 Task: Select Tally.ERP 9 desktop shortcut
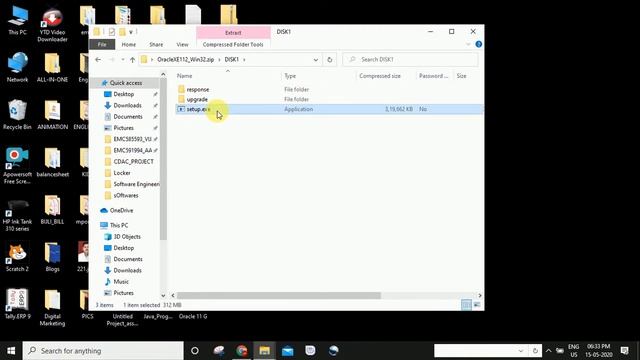click(17, 304)
